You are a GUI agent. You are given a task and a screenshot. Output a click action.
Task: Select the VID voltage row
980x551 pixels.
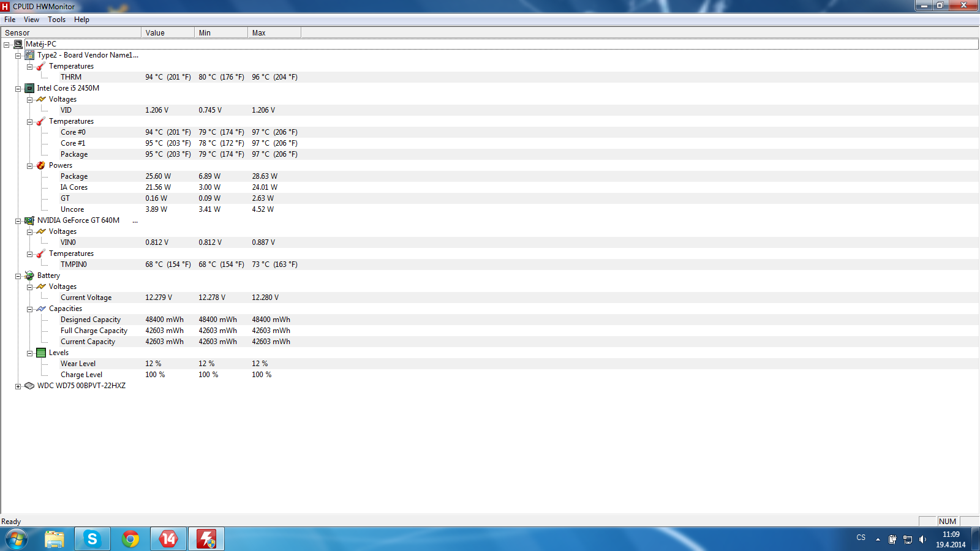click(490, 110)
